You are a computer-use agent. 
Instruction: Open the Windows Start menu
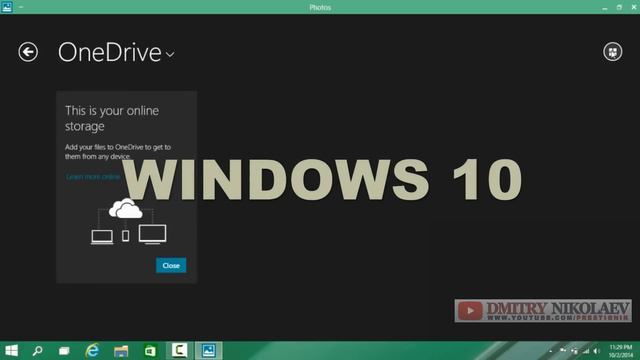(x=11, y=351)
